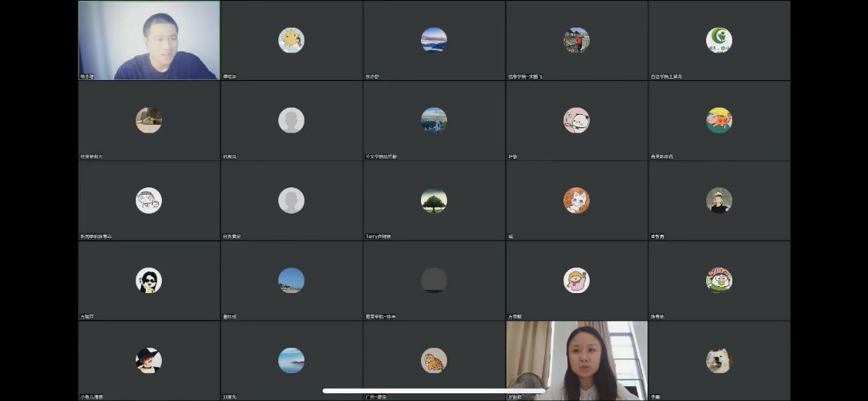Select the white dog avatar
Viewport: 868px width, 401px height.
point(719,360)
